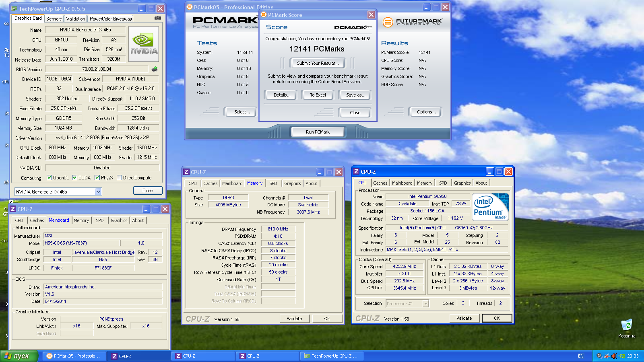Click OK in CPU-Z Memory window
This screenshot has height=362, width=644.
point(327,319)
